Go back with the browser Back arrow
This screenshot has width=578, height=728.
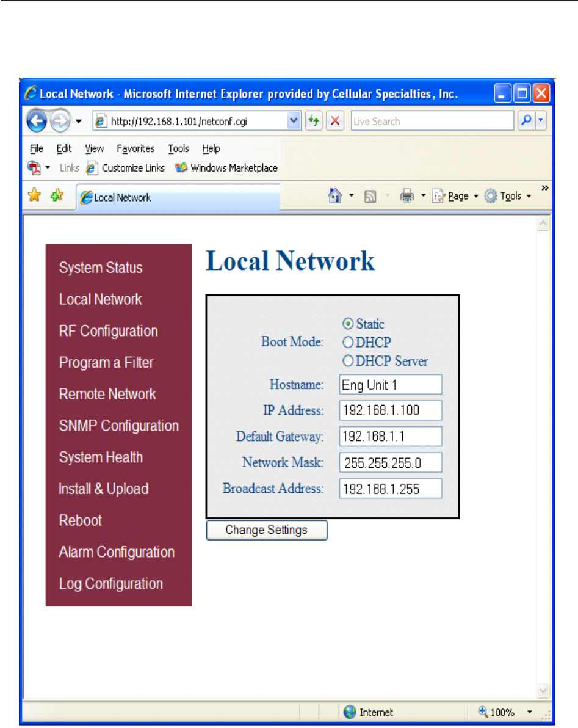pos(37,121)
